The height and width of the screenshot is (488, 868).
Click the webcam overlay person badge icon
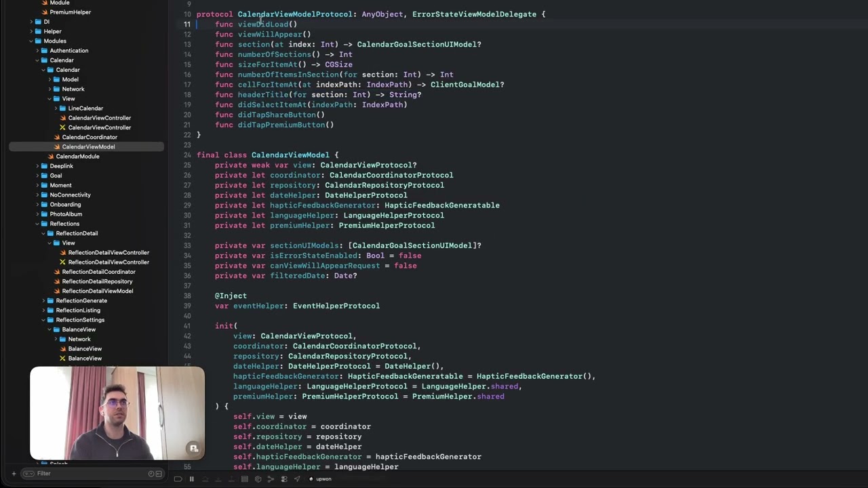pos(193,448)
